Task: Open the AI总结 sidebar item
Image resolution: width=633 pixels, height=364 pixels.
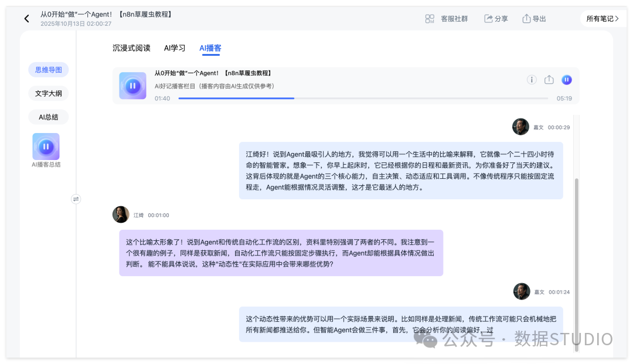Action: [x=49, y=117]
